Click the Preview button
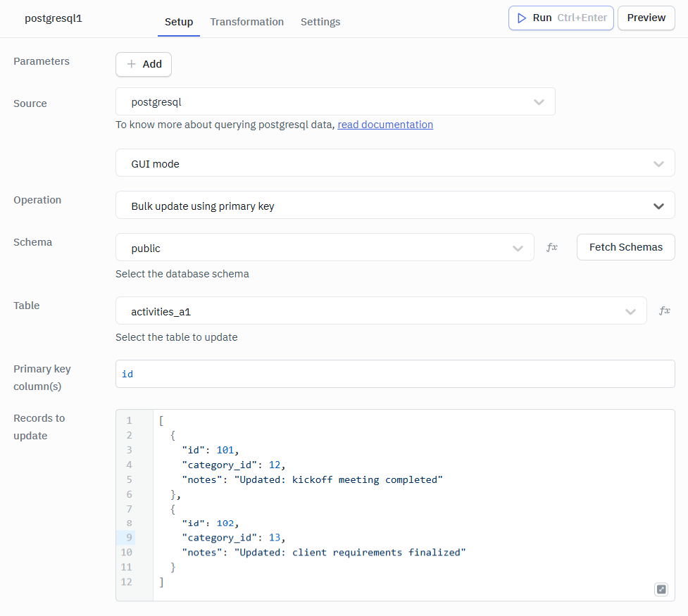This screenshot has width=688, height=616. (x=646, y=18)
